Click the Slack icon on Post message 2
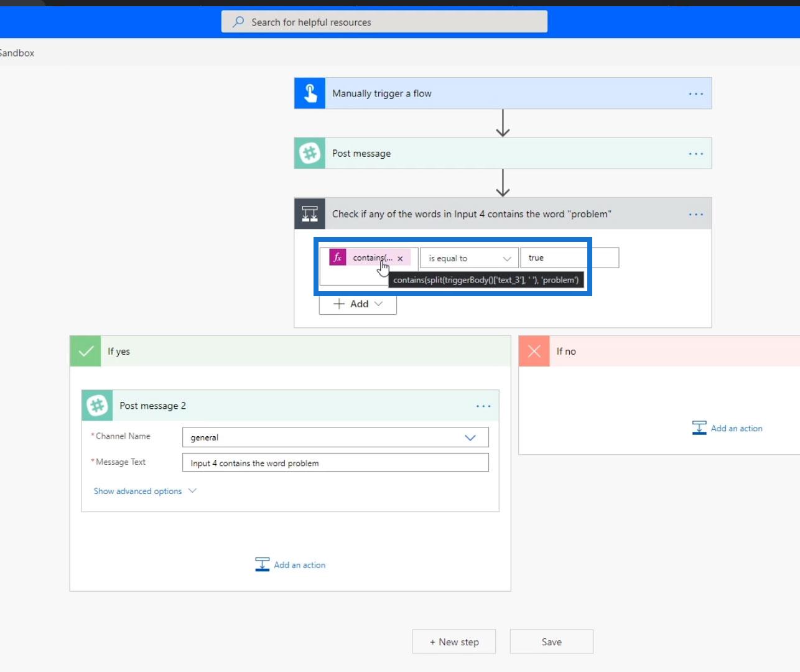 pos(97,406)
